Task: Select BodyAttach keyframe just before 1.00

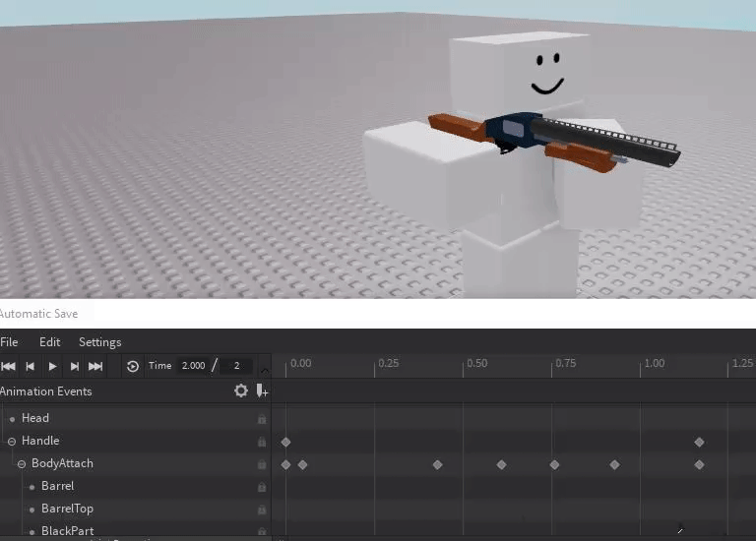Action: click(614, 465)
